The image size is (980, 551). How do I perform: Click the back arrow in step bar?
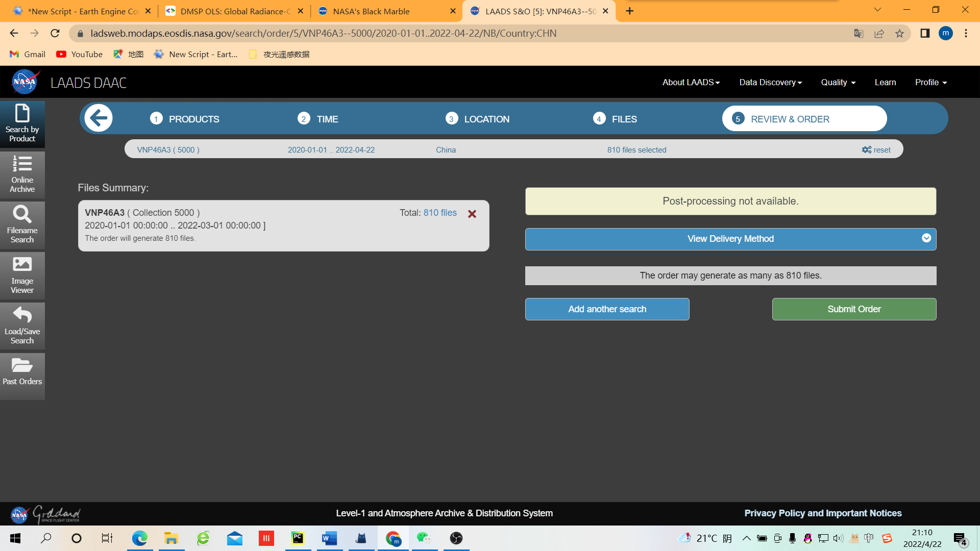click(99, 118)
